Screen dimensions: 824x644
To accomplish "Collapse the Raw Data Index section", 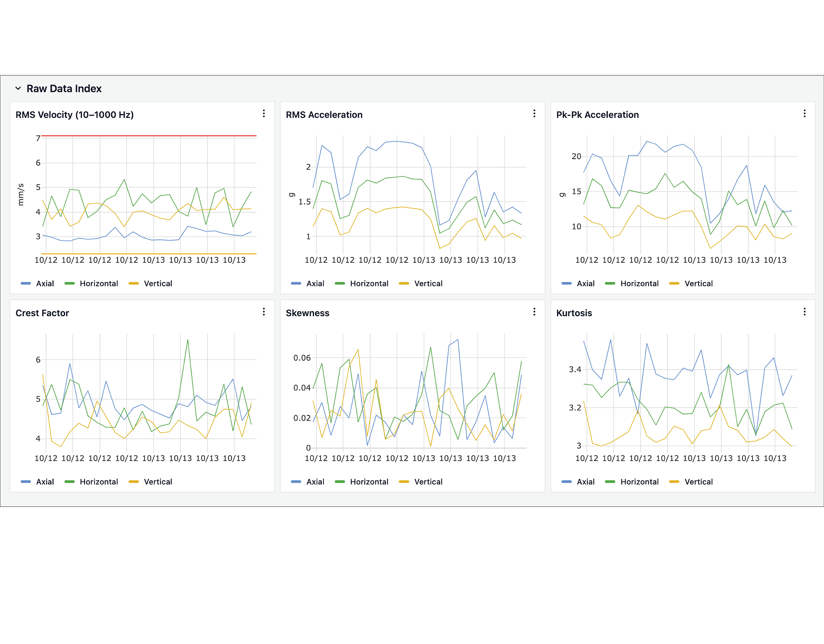I will [x=18, y=89].
